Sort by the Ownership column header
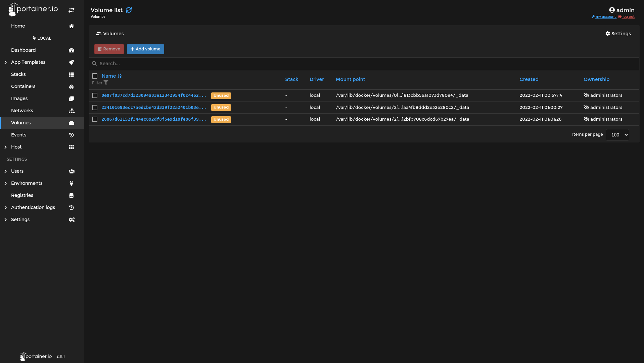Screen dimensions: 644x363 596,79
